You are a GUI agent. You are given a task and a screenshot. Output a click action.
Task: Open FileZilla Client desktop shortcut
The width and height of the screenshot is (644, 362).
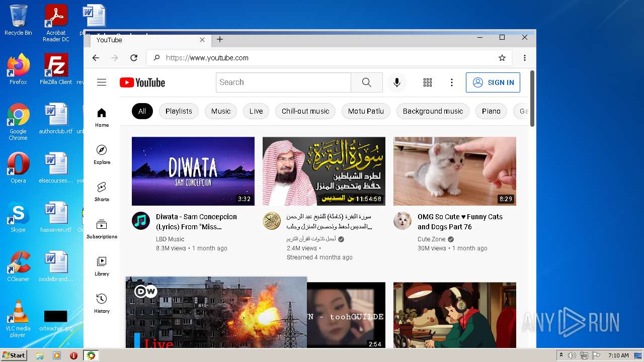tap(56, 69)
